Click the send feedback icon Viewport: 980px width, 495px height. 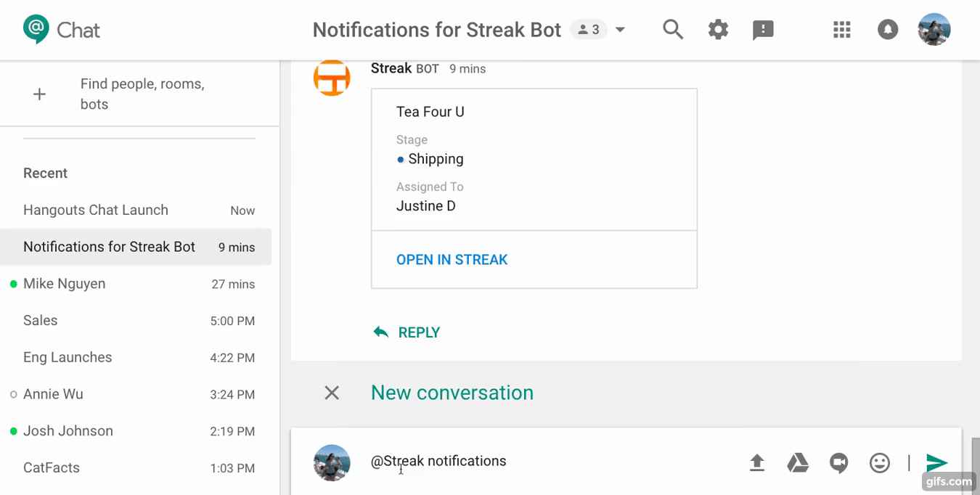tap(763, 30)
